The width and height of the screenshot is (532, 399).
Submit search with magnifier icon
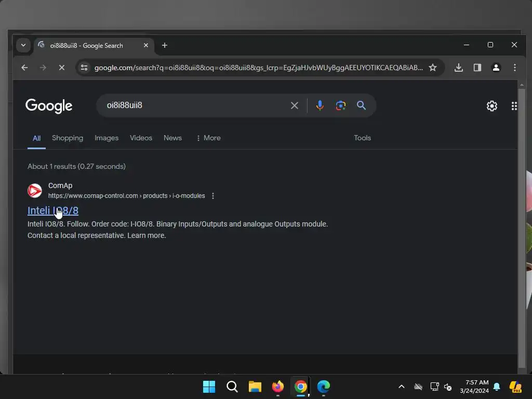pos(362,105)
